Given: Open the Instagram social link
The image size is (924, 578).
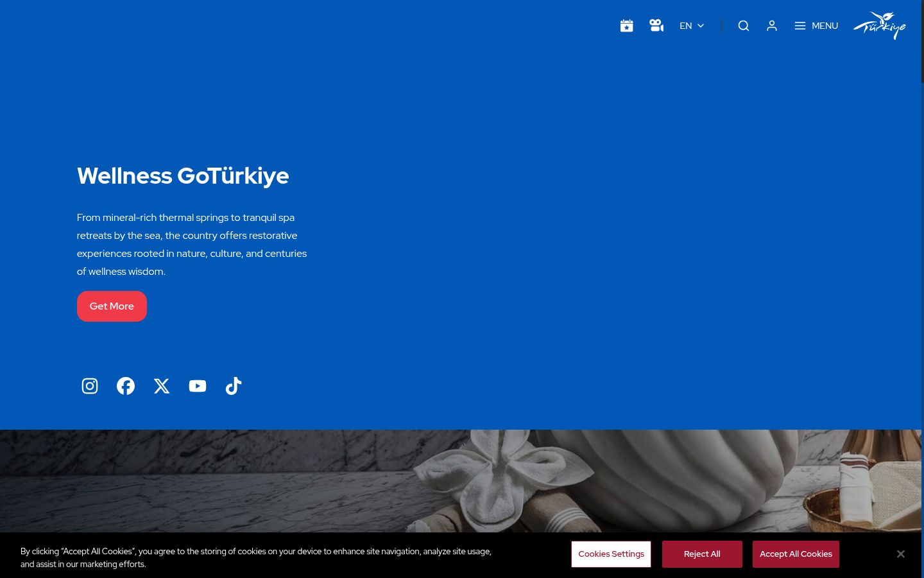Looking at the screenshot, I should 90,386.
